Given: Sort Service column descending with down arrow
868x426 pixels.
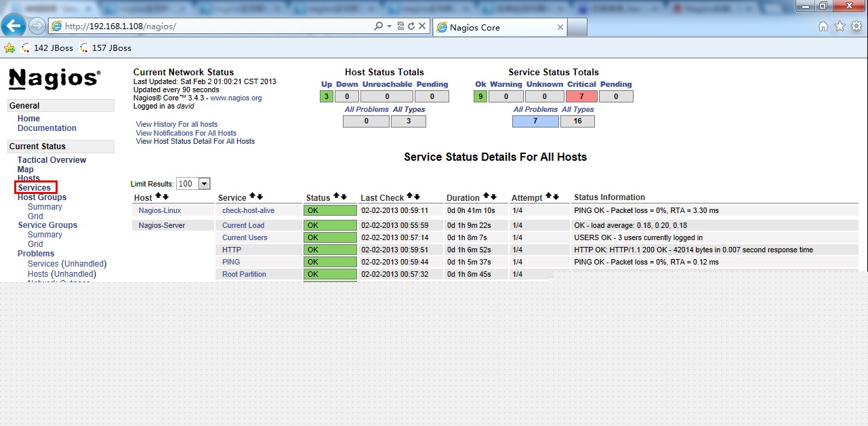Looking at the screenshot, I should [x=260, y=197].
